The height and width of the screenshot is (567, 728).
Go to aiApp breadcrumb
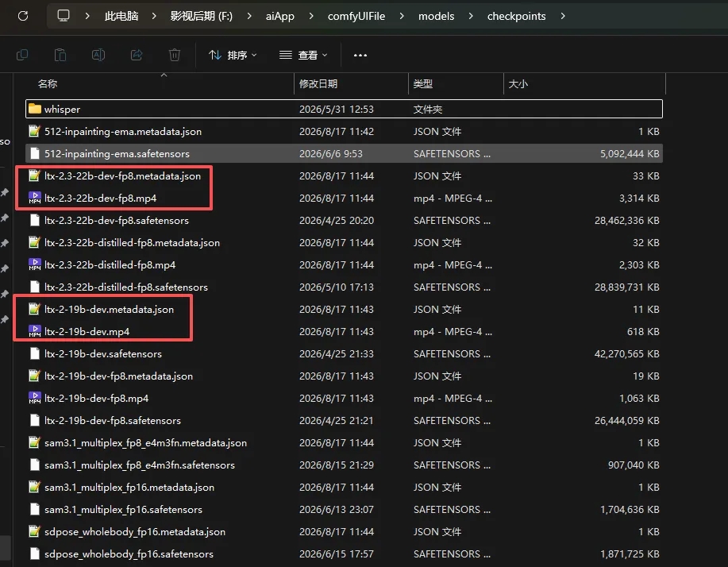point(280,16)
